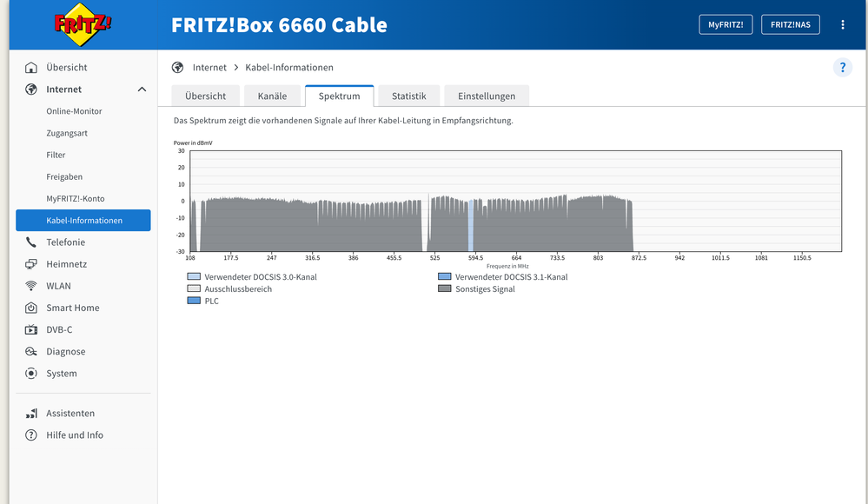Click the System gear icon
Screen dimensions: 868x504
(31, 374)
